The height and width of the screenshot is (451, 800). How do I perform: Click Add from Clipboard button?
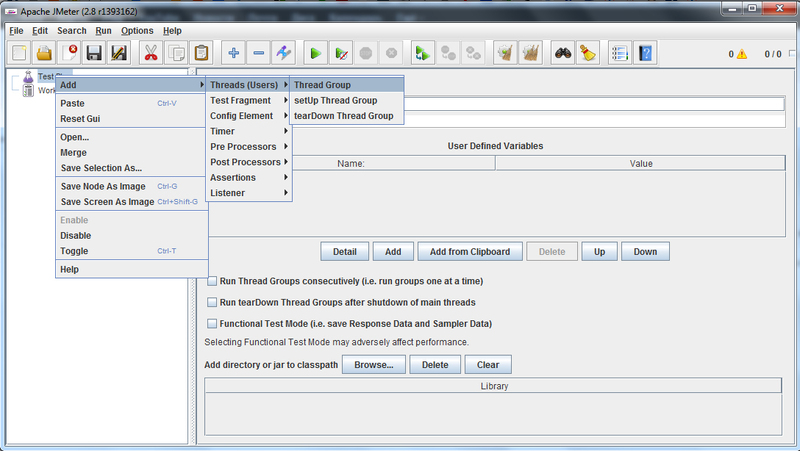[x=470, y=252]
